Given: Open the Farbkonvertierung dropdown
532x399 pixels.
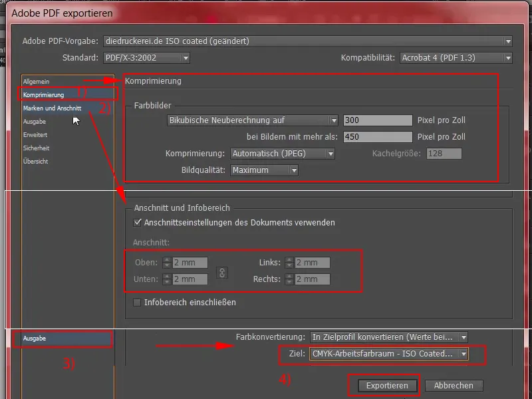Looking at the screenshot, I should tap(389, 337).
